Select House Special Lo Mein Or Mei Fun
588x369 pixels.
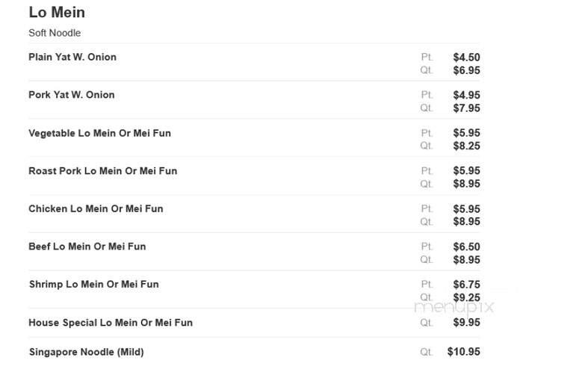pos(111,323)
